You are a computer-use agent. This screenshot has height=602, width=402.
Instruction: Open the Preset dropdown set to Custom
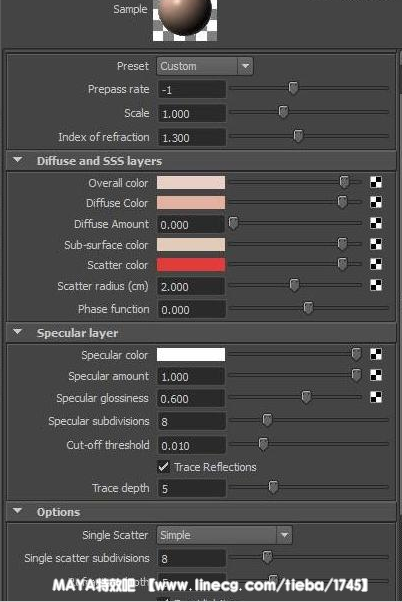pos(205,66)
